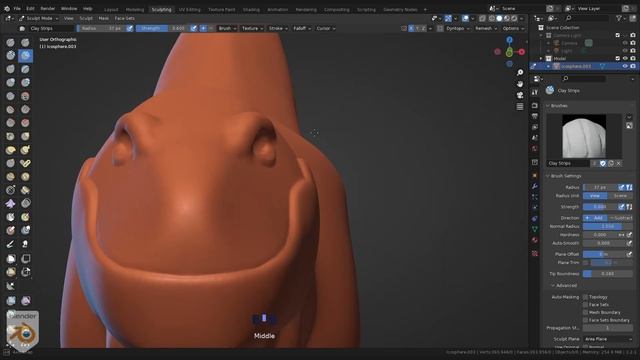Screen dimensions: 640x360
Task: Open the Modifiers wrench properties tab
Action: (535, 186)
